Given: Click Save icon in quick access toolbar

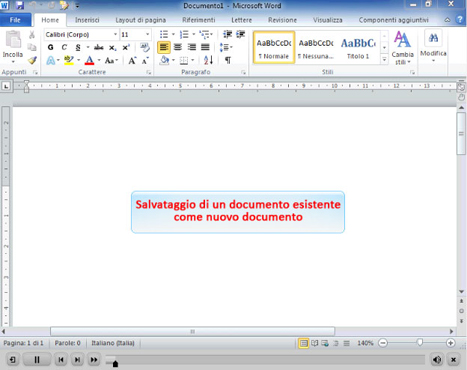Looking at the screenshot, I should tap(20, 5).
